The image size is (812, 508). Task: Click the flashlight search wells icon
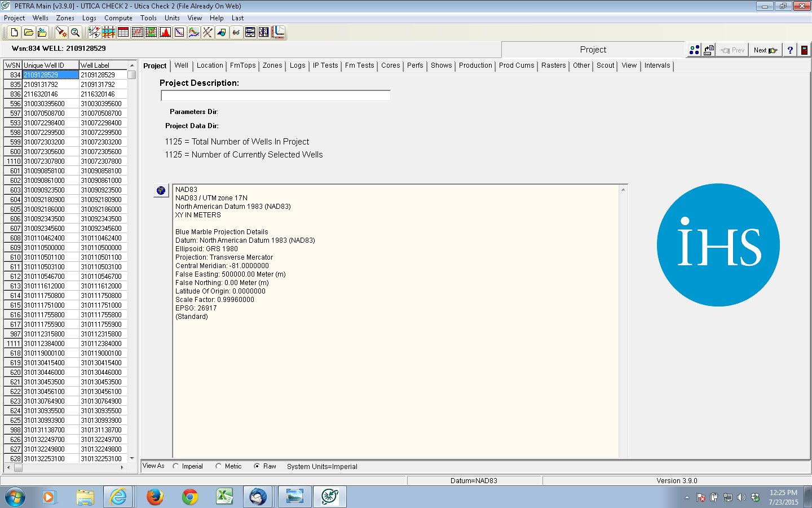click(61, 32)
